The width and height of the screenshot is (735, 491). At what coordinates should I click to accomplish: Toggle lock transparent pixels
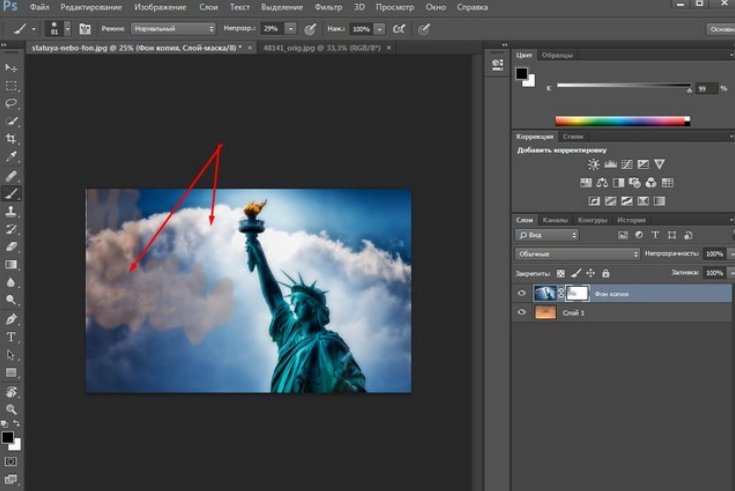point(560,273)
